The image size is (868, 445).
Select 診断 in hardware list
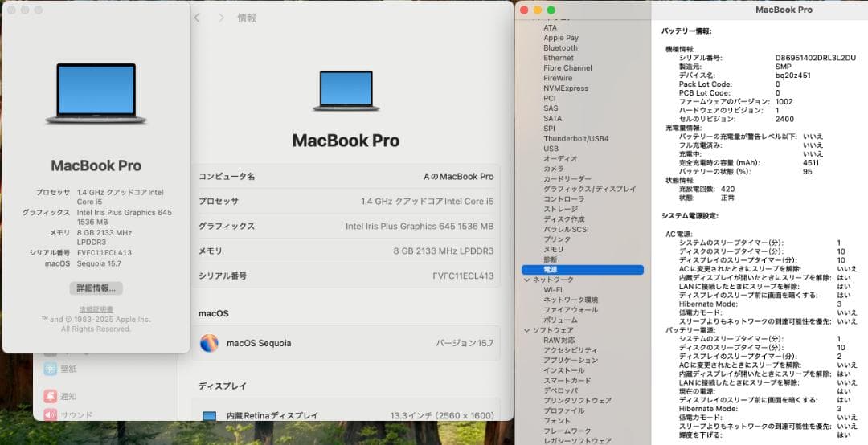pos(551,259)
